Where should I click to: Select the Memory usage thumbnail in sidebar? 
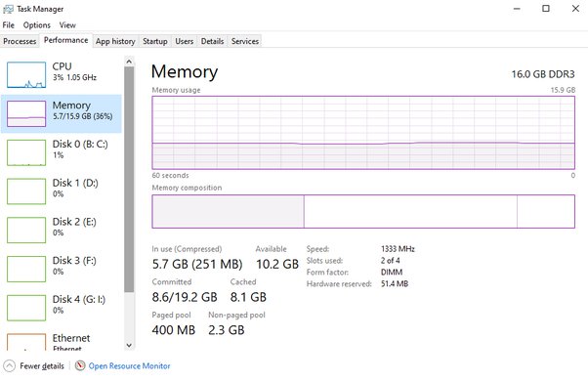(26, 113)
